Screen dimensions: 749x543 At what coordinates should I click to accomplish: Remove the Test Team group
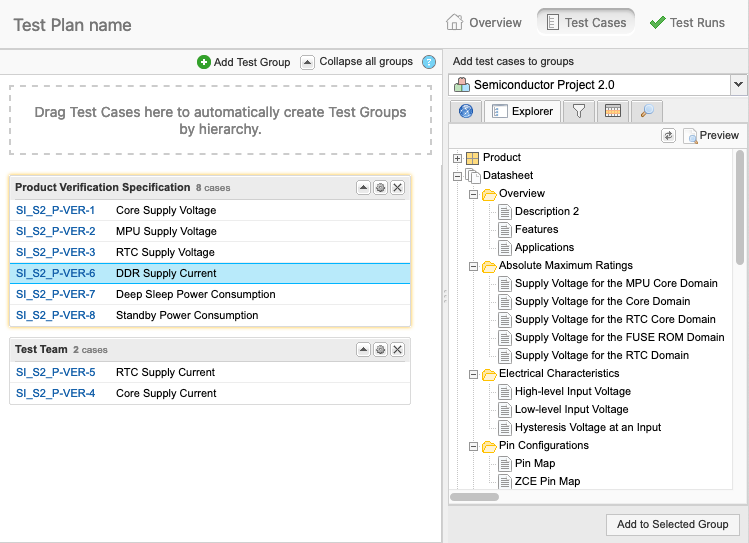(x=397, y=350)
